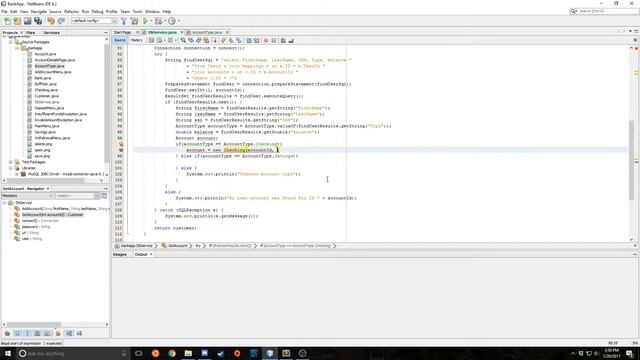Click the lightbulb hint glyph beside line 97
Viewport: 640px width, 360px height.
point(121,144)
